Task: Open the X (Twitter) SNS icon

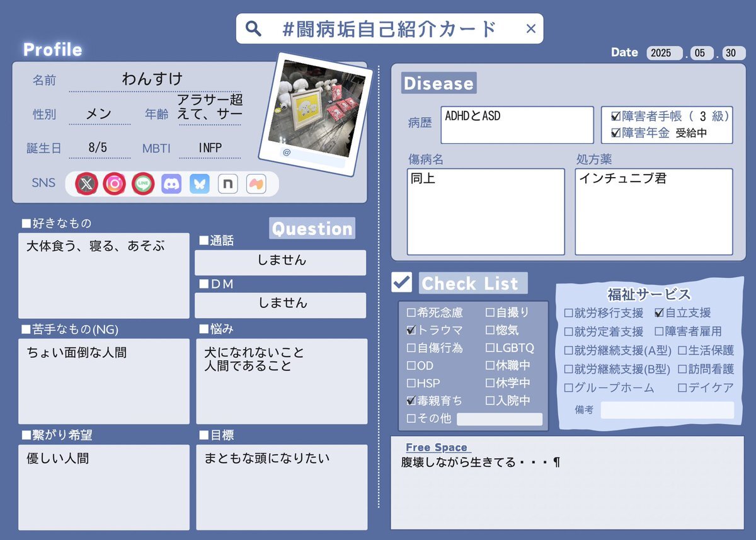Action: 87,184
